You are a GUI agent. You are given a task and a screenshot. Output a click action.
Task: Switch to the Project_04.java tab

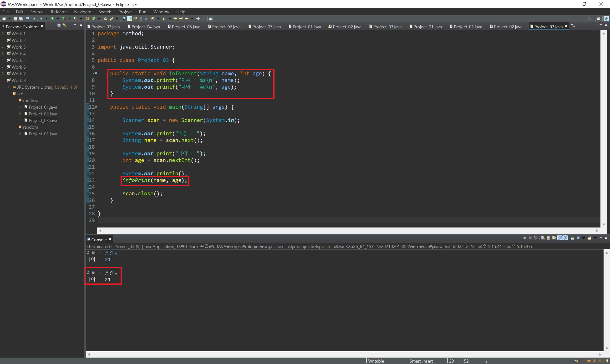[145, 27]
